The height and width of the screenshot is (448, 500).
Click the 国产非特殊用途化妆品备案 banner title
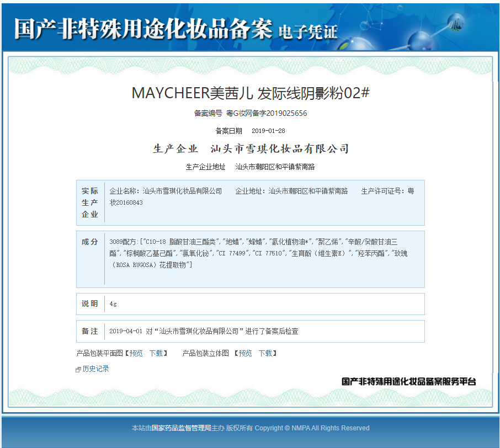(x=143, y=29)
